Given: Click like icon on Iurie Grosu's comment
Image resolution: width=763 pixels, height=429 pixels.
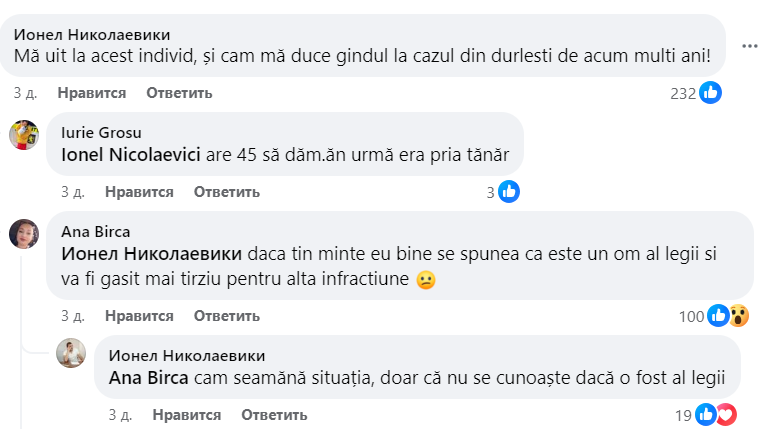Looking at the screenshot, I should 508,191.
